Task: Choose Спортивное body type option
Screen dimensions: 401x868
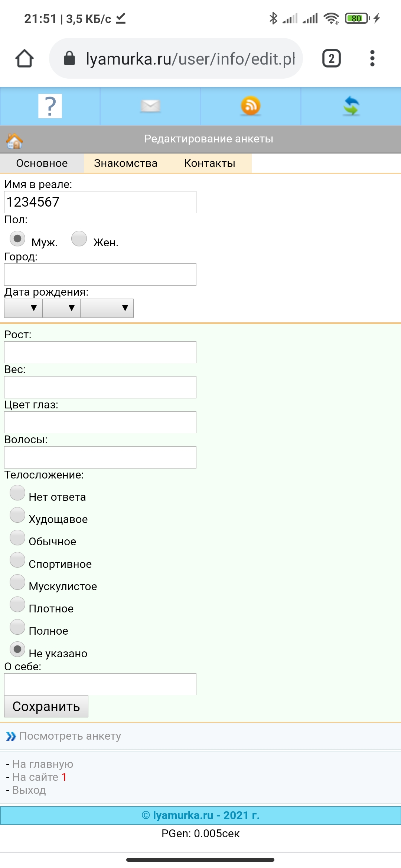Action: (17, 560)
